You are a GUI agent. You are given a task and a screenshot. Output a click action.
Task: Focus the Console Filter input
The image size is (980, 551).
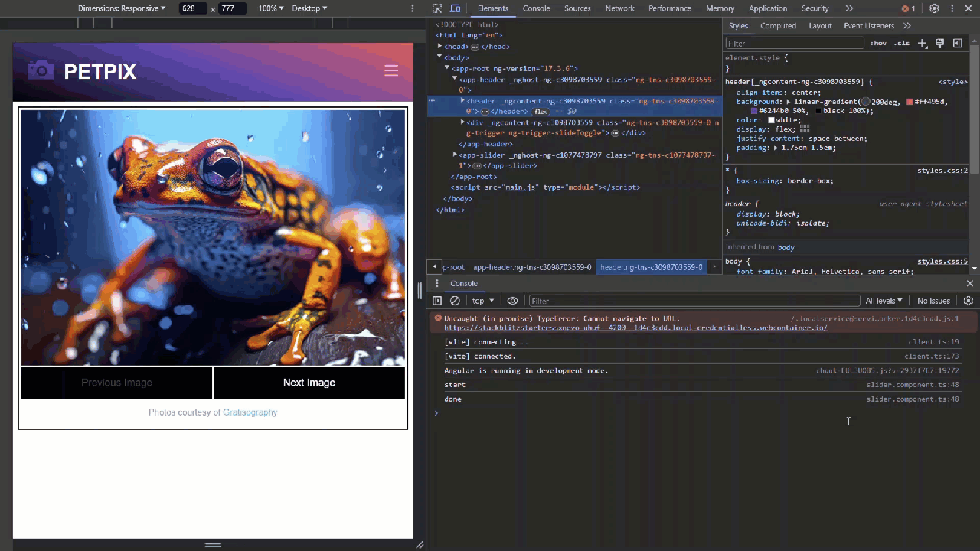[x=694, y=301]
